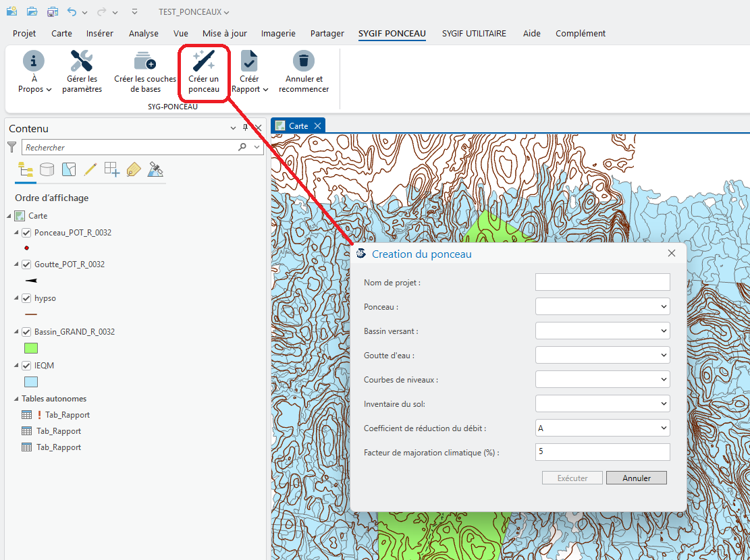Open the SYGIF UTILITAIRE ribbon tab

[474, 34]
